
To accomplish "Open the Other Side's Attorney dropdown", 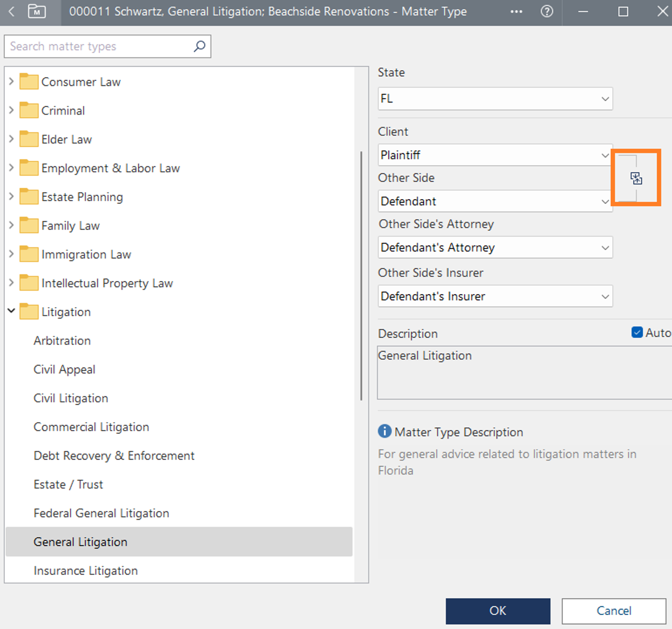I will (495, 248).
